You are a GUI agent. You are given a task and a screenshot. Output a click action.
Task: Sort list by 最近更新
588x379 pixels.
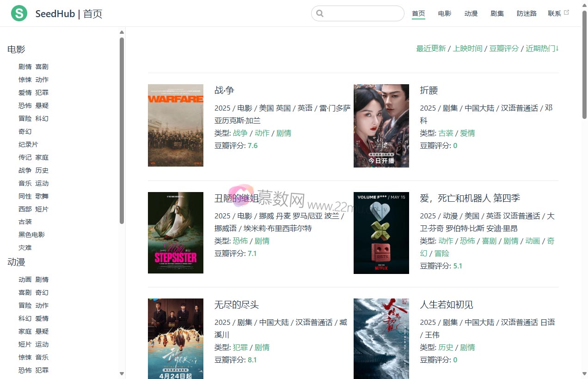431,49
